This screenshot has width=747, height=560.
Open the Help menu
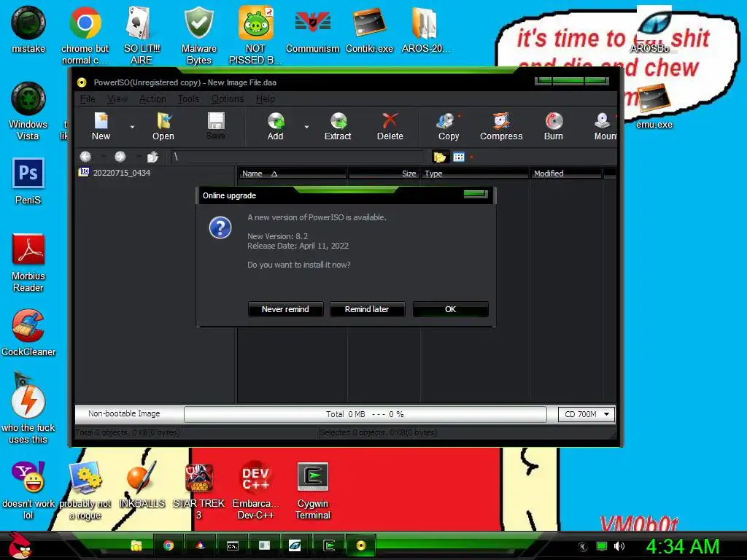266,98
